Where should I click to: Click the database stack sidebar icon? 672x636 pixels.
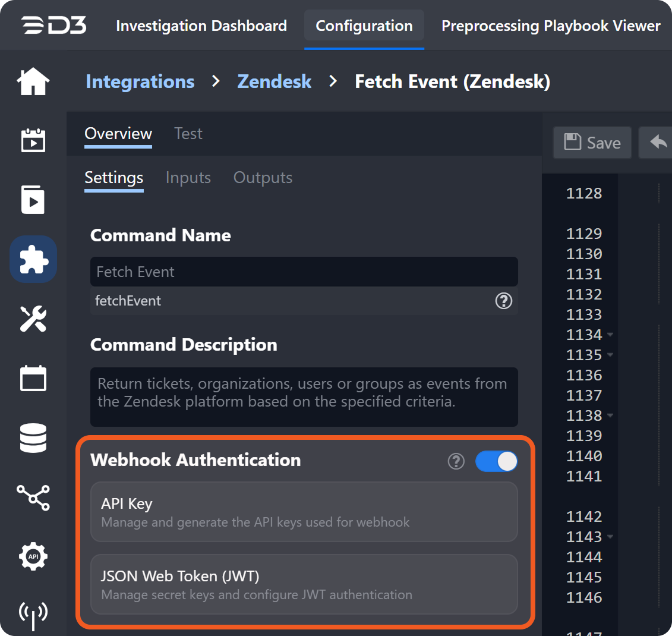pos(33,438)
